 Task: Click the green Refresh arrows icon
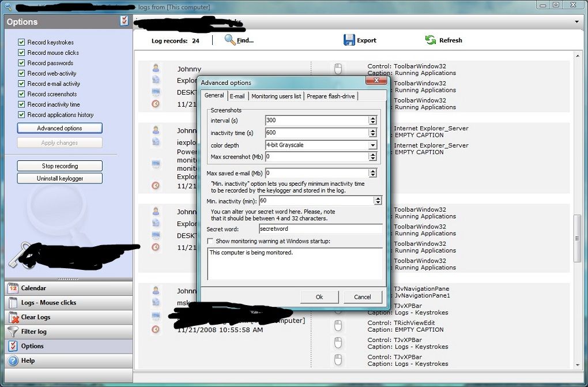tap(430, 40)
